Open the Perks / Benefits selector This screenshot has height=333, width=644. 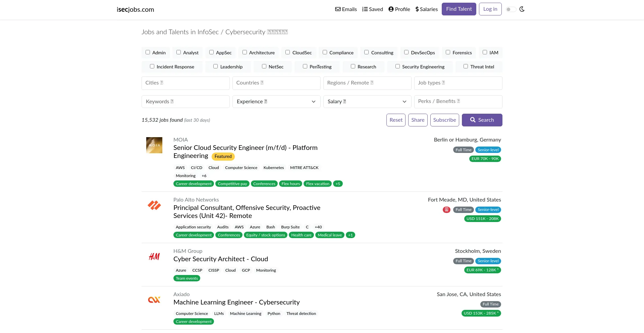coord(458,102)
